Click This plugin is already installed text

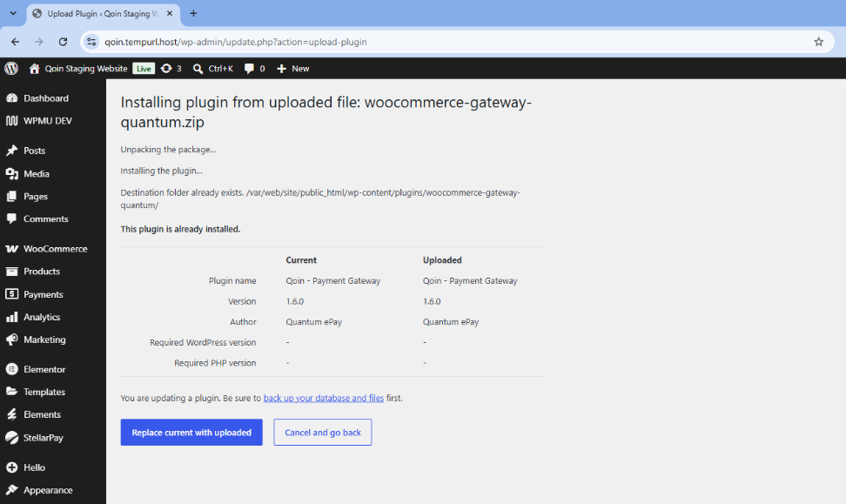pos(180,229)
